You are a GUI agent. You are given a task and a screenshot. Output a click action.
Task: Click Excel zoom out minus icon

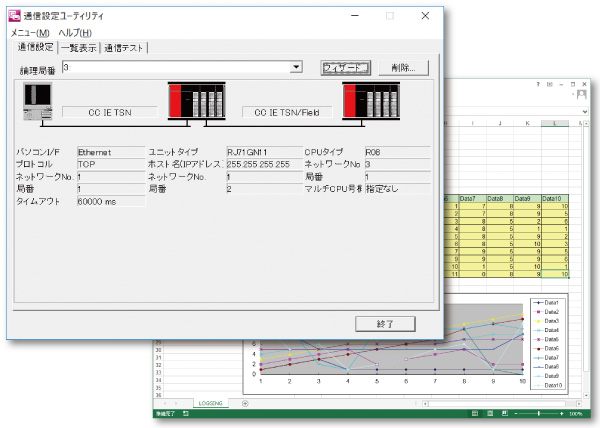(518, 412)
